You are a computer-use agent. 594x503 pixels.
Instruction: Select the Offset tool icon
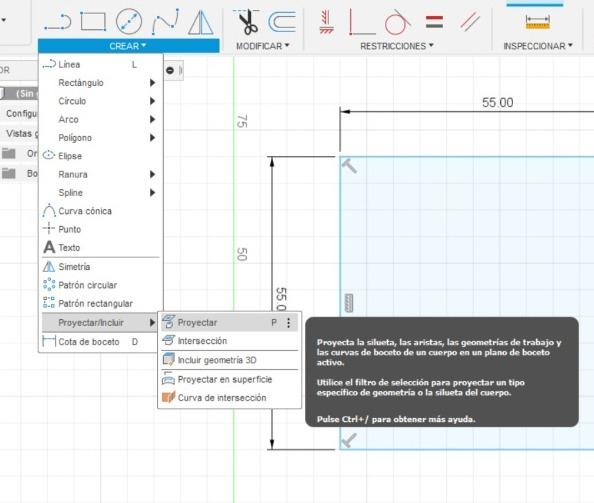(x=282, y=22)
